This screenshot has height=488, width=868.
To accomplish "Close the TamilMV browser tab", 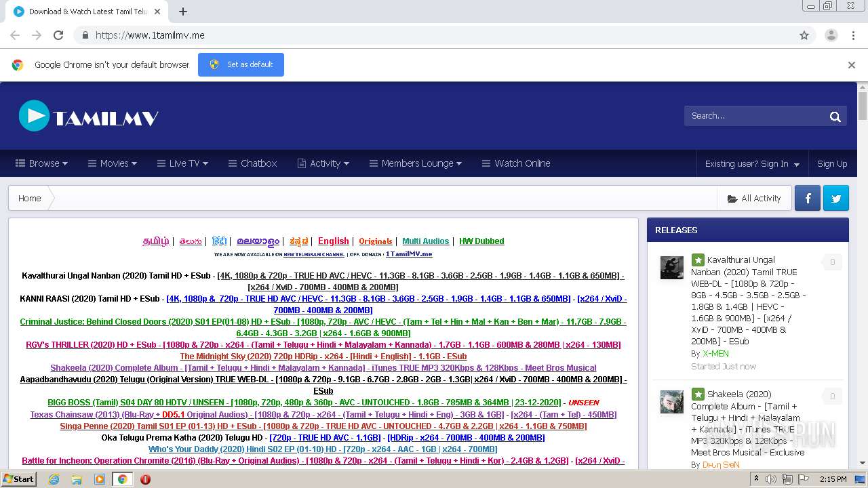I will click(157, 12).
